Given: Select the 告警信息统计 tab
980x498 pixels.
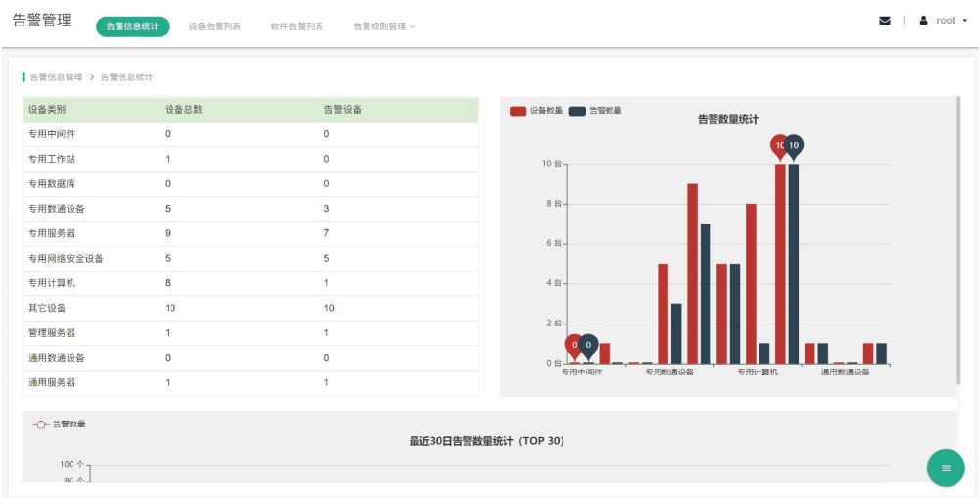Looking at the screenshot, I should pyautogui.click(x=132, y=26).
